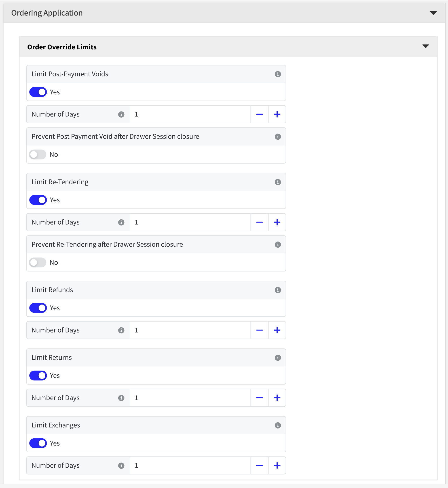Decrease Number of Days for Re-Tendering

click(x=259, y=222)
